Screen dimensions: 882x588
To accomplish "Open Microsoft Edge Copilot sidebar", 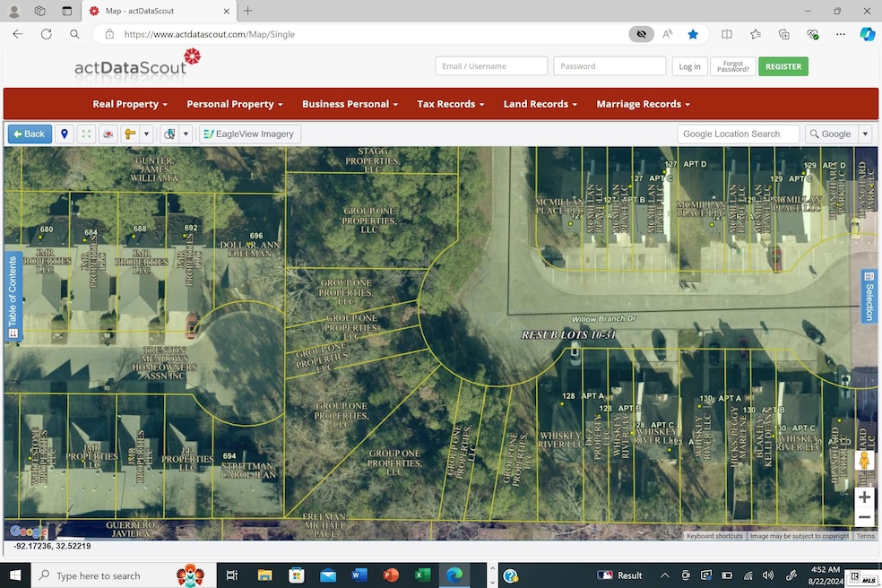I will pos(867,34).
